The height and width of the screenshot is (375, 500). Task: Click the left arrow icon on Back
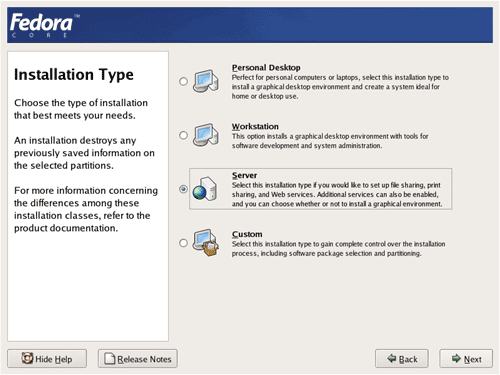392,359
